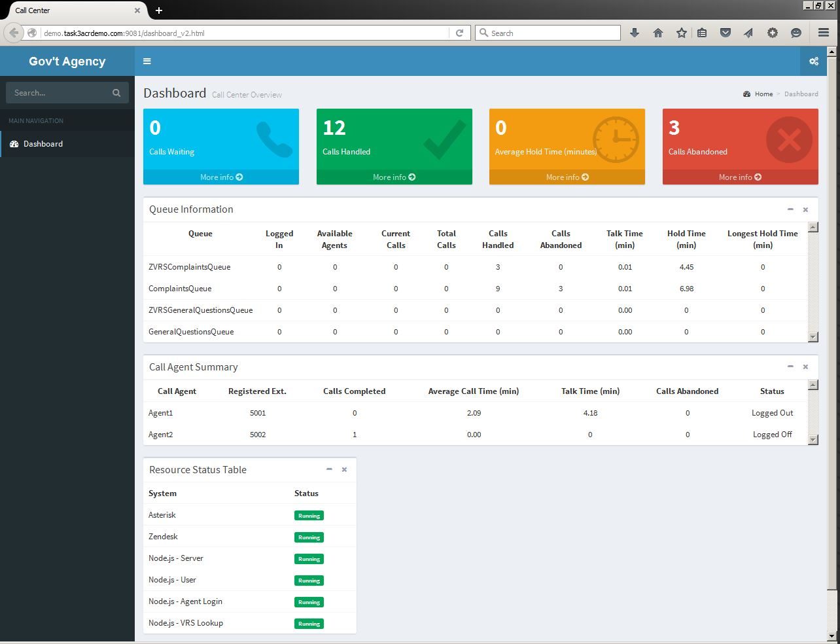This screenshot has height=644, width=840.
Task: Remove the Call Agent Summary panel
Action: 805,367
